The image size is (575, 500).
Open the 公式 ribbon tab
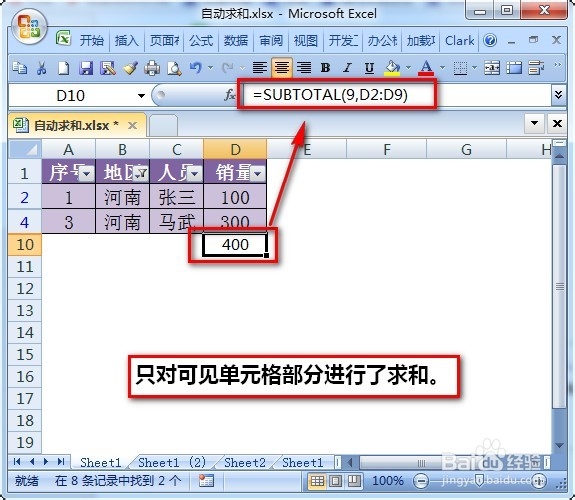point(201,41)
